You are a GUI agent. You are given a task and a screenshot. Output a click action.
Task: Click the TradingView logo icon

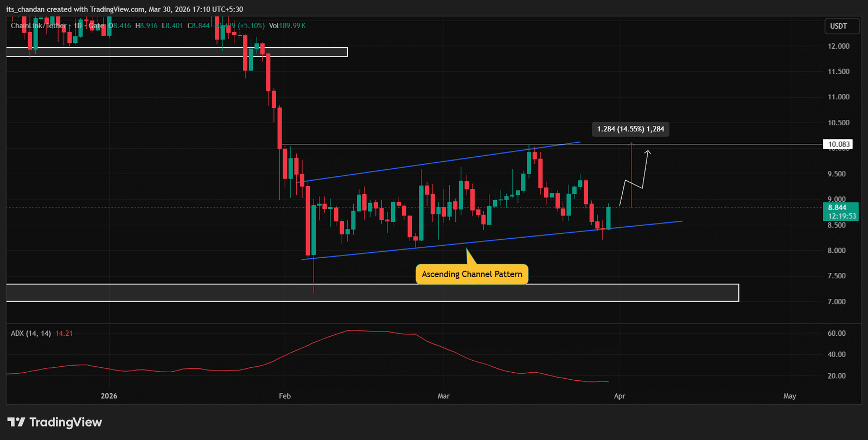pos(16,422)
